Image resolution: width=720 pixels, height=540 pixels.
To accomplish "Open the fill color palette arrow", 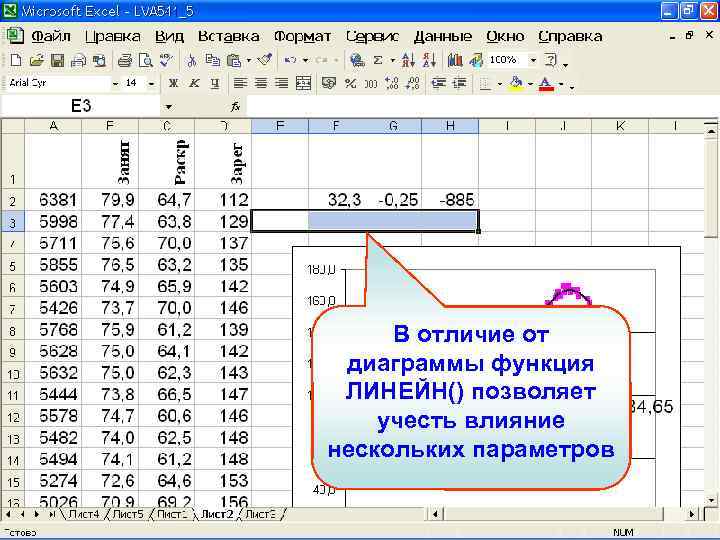I will 530,84.
